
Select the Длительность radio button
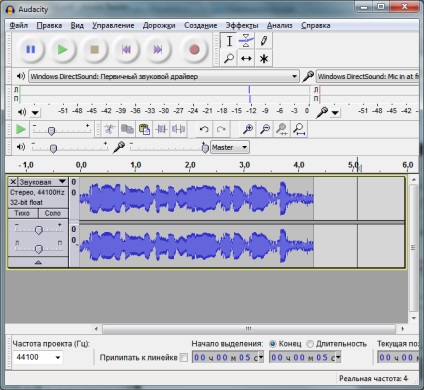pyautogui.click(x=310, y=344)
